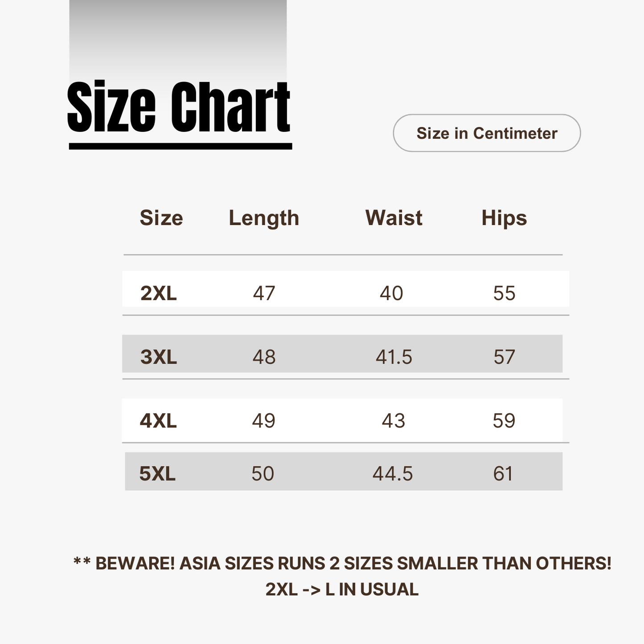Select the Length column header

coord(264,218)
